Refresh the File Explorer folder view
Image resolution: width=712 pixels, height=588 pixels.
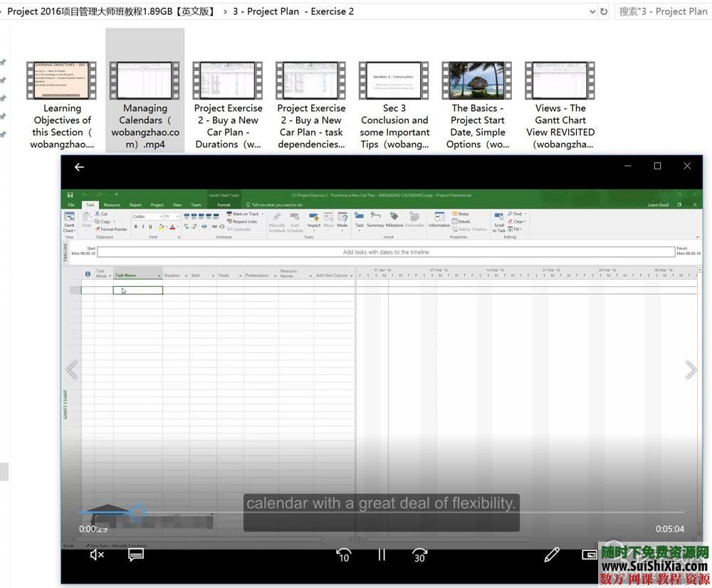[x=604, y=11]
